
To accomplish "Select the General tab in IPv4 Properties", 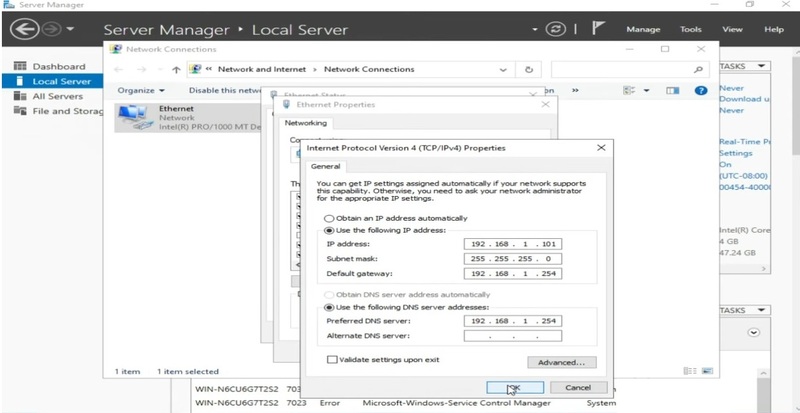I will pyautogui.click(x=326, y=166).
